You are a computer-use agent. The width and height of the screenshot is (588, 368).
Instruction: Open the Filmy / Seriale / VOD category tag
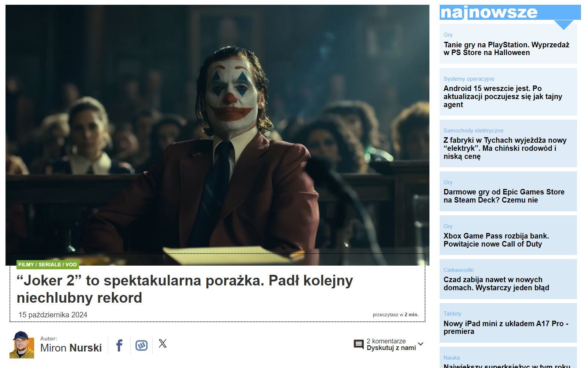click(x=48, y=265)
